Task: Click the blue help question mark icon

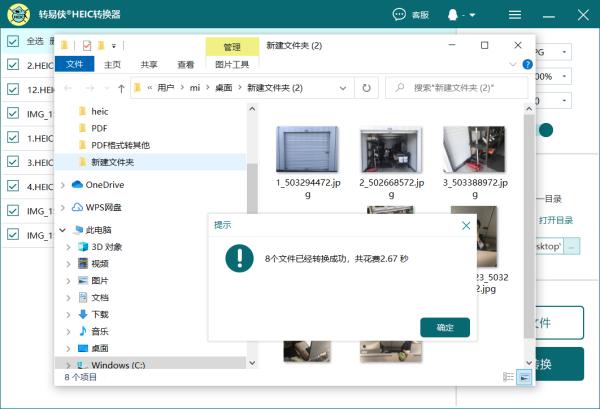Action: coord(527,64)
